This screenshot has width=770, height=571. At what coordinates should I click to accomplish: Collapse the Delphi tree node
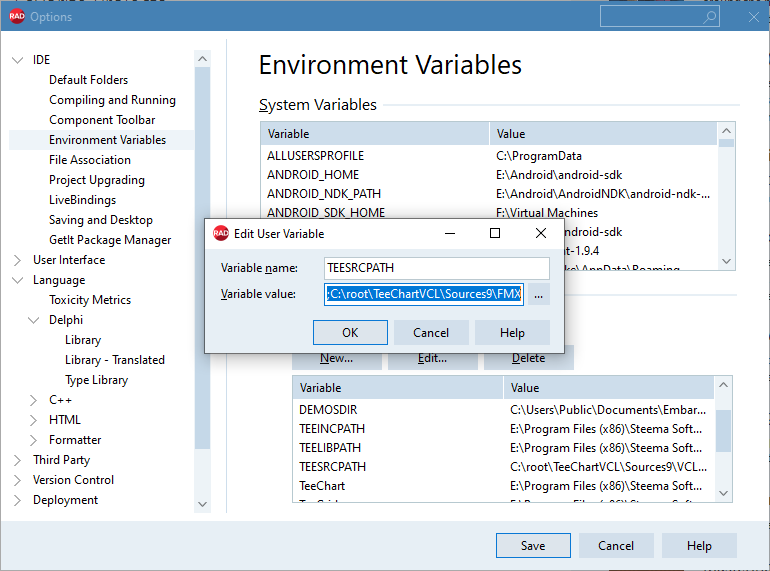pyautogui.click(x=33, y=320)
